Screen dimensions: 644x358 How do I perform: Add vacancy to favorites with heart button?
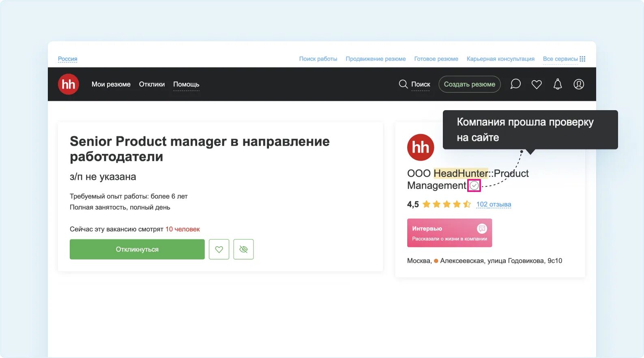click(x=219, y=249)
